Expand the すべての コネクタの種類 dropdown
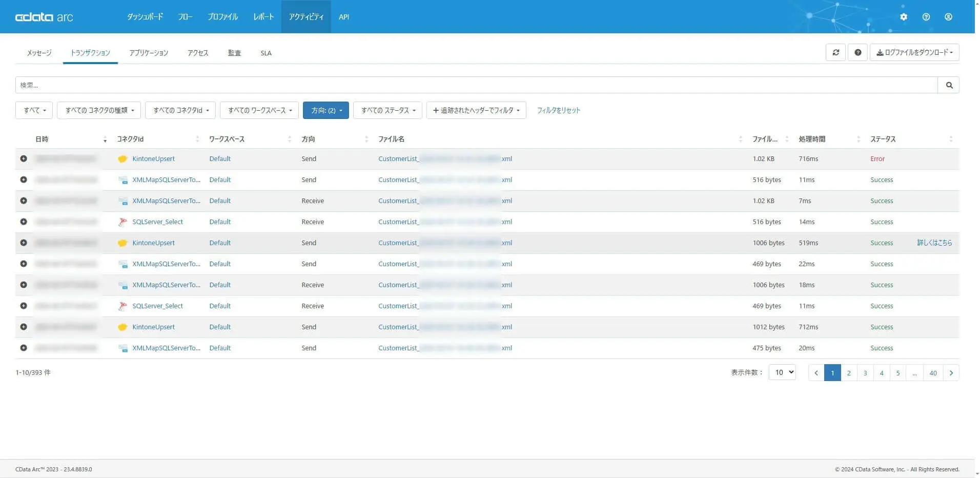Screen dimensions: 980x478 pos(99,110)
